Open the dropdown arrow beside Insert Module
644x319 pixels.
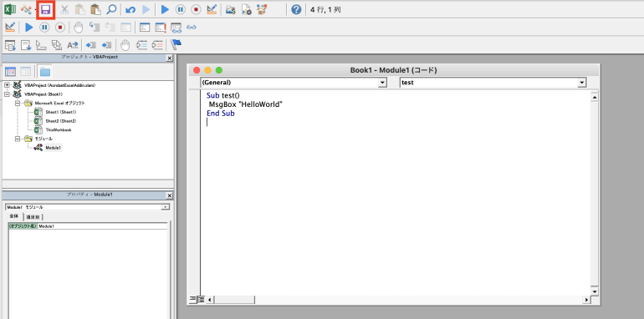click(35, 9)
